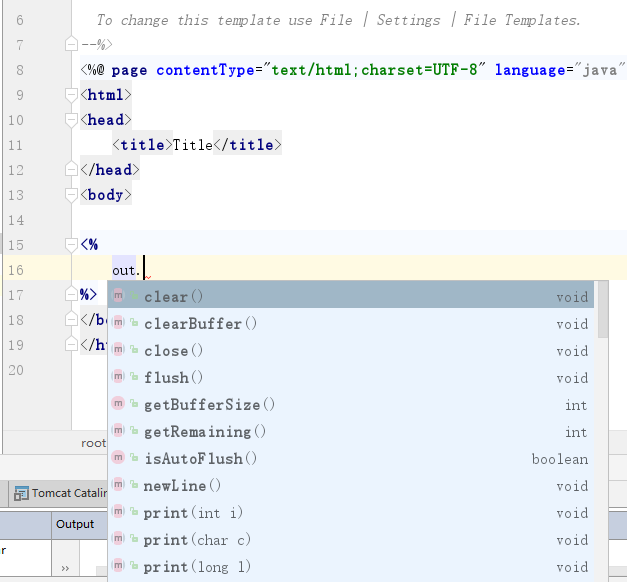
Task: Click method icon beside isAutoFlush()
Action: click(118, 457)
